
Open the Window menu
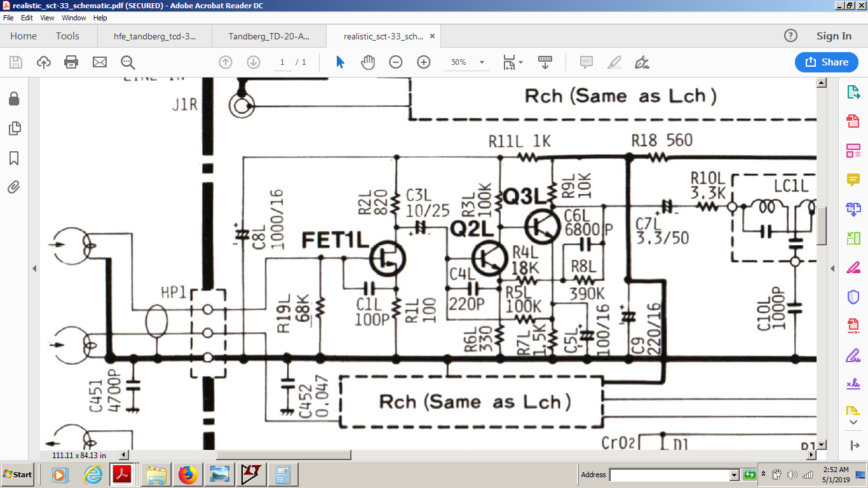coord(74,18)
